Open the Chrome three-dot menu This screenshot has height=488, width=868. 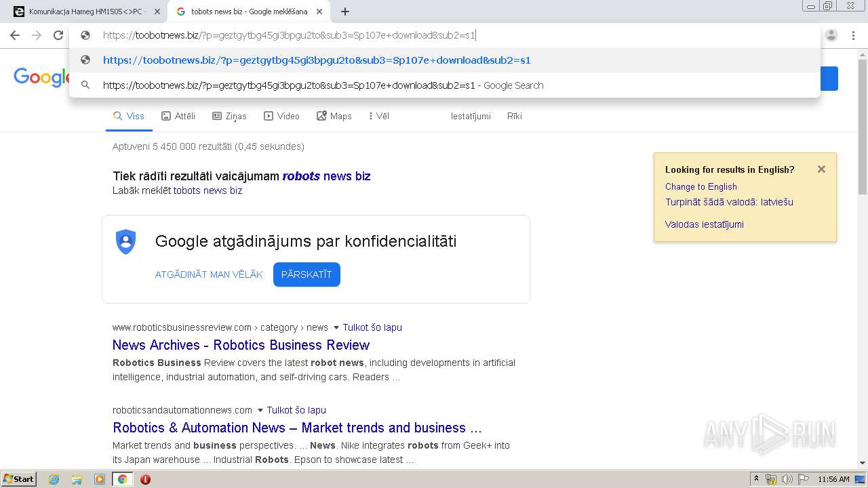pyautogui.click(x=853, y=35)
